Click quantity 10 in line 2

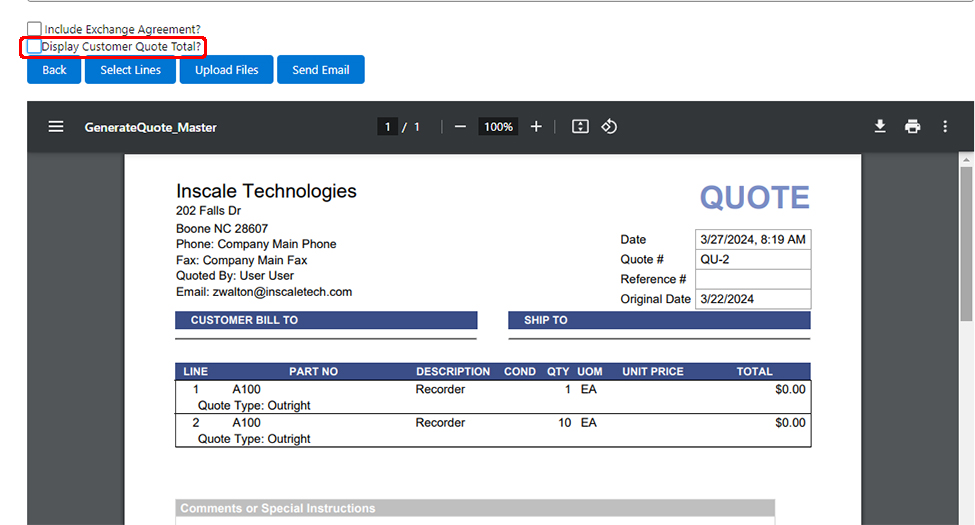pyautogui.click(x=565, y=423)
